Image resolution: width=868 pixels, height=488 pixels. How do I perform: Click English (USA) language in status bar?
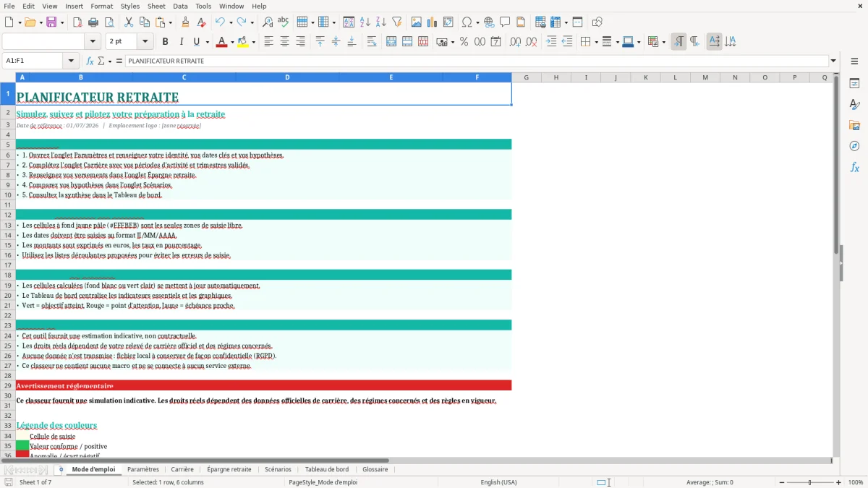pos(499,482)
